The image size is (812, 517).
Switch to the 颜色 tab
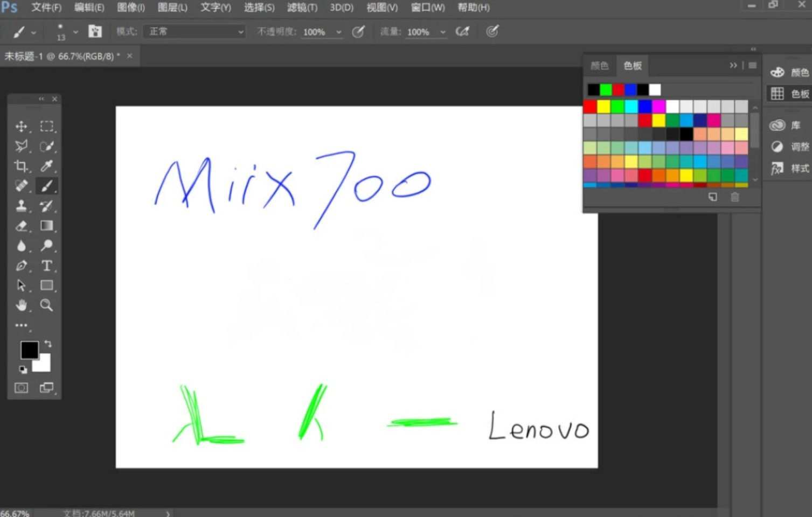[x=599, y=66]
